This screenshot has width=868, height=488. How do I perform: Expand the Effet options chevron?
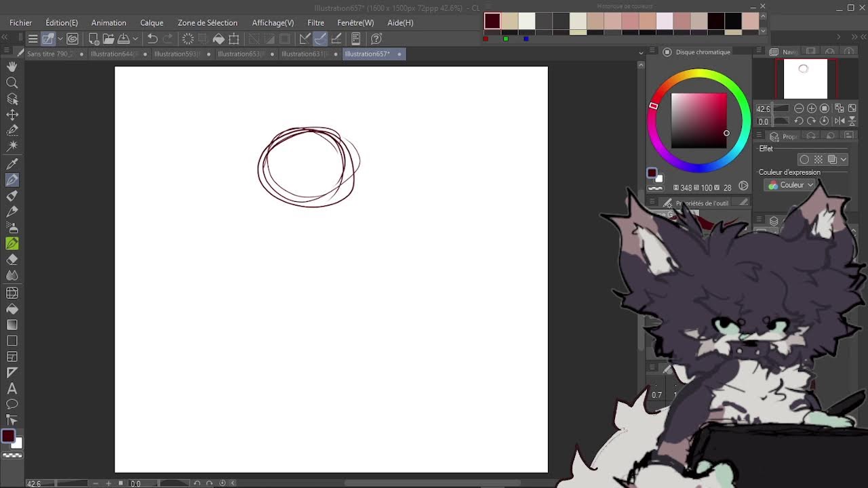tap(844, 160)
